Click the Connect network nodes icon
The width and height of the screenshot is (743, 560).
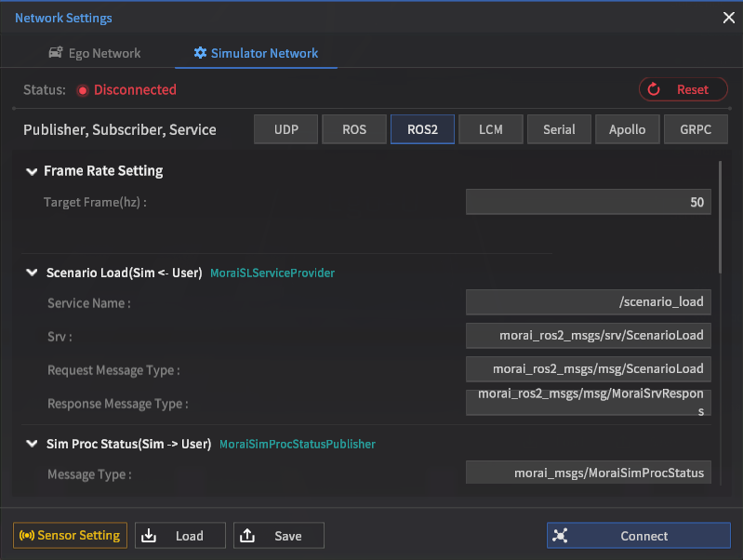coord(560,536)
